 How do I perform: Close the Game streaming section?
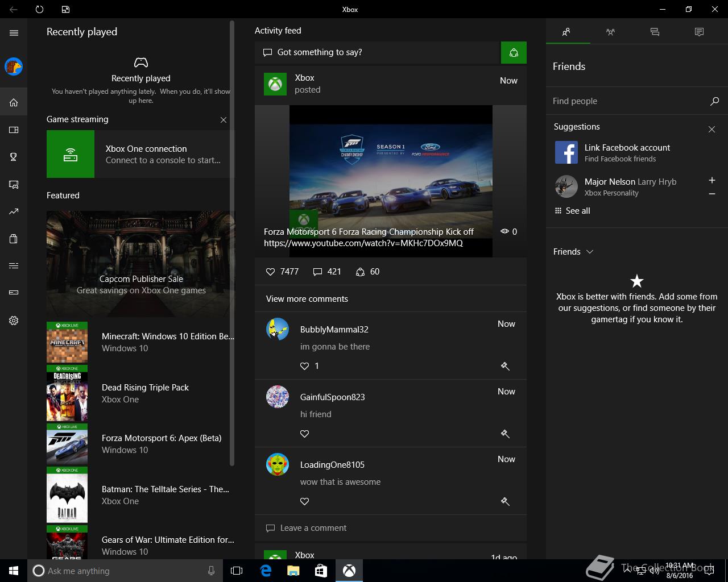[224, 120]
